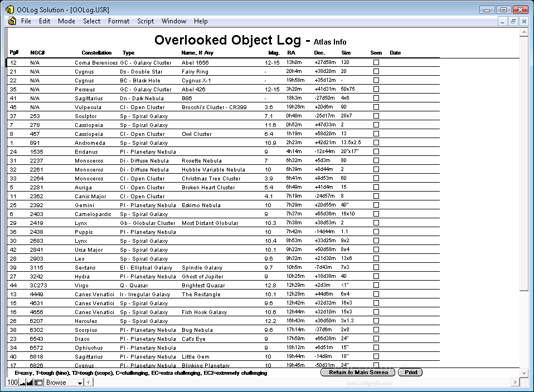Check Seen box for Cygnus X-1
This screenshot has width=534, height=392.
click(376, 80)
